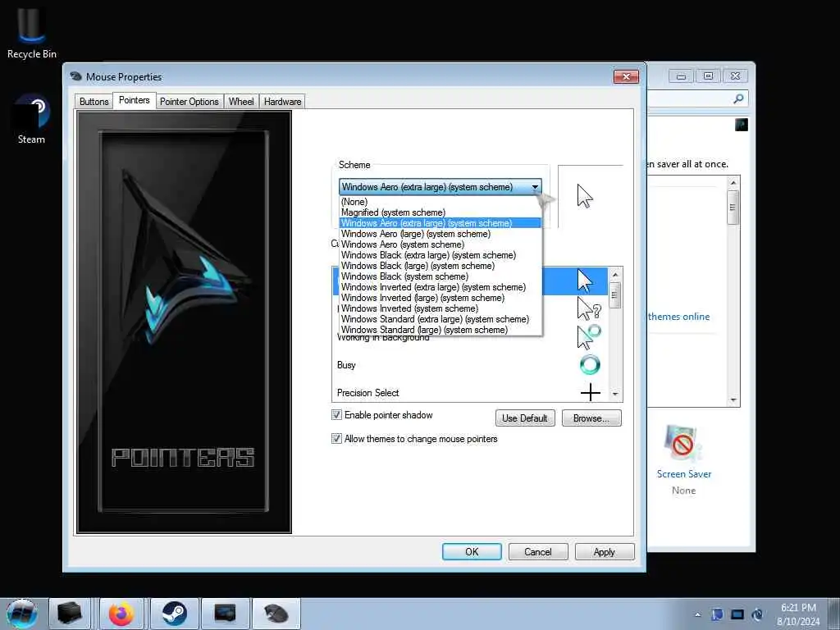Open Steam from the taskbar

tap(174, 614)
